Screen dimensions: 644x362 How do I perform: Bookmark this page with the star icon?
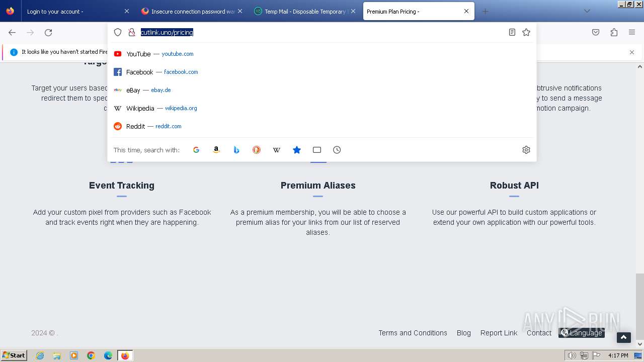[x=526, y=32]
